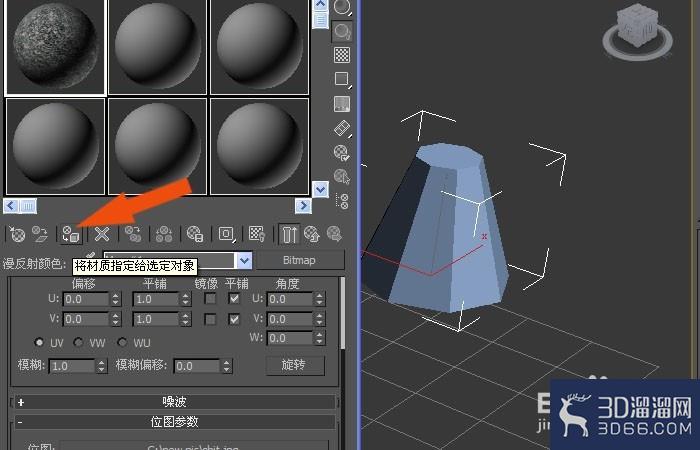
Task: Click the V tiling spinner arrows
Action: point(186,319)
